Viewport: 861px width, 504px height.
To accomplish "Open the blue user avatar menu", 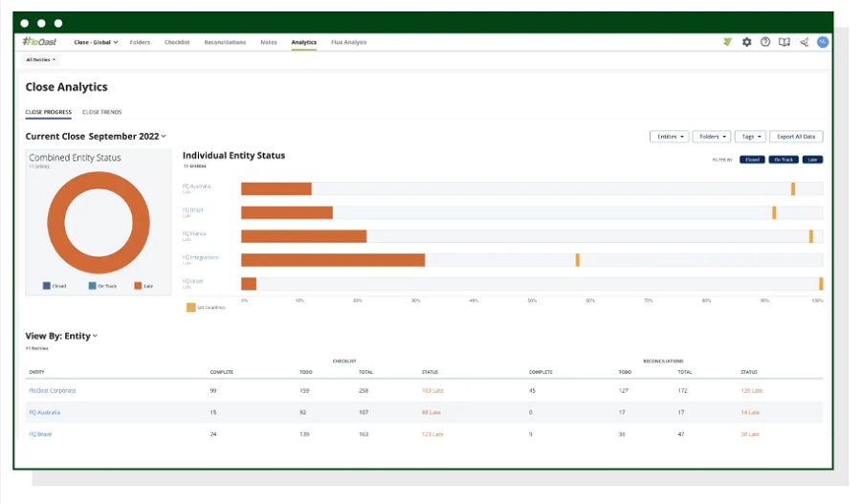I will pyautogui.click(x=823, y=42).
